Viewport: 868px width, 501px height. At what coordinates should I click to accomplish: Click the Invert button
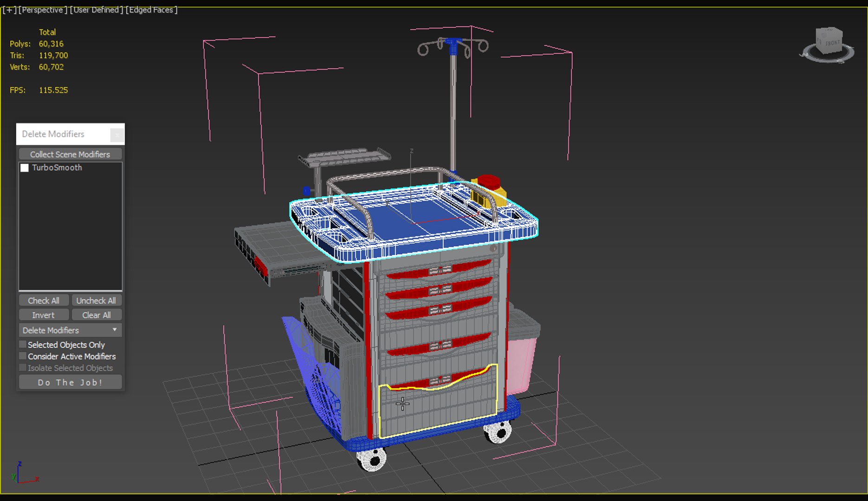[x=44, y=315]
